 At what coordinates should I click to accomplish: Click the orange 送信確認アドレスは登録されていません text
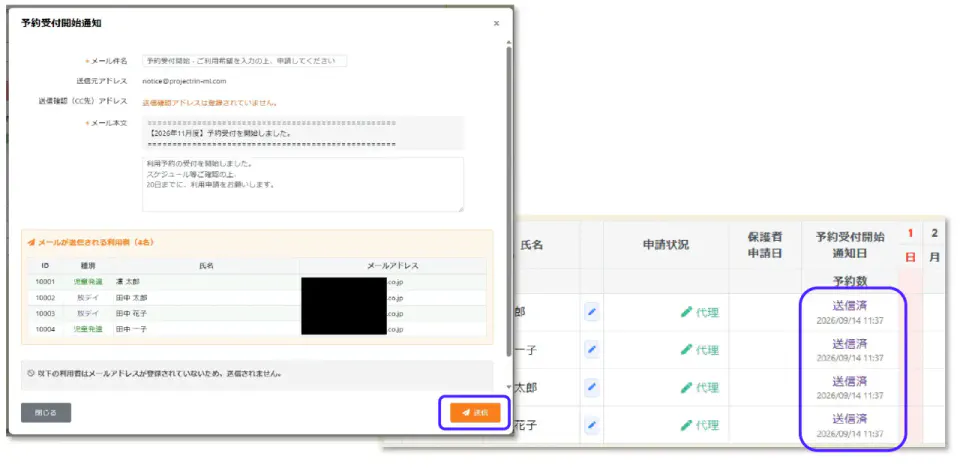(210, 102)
